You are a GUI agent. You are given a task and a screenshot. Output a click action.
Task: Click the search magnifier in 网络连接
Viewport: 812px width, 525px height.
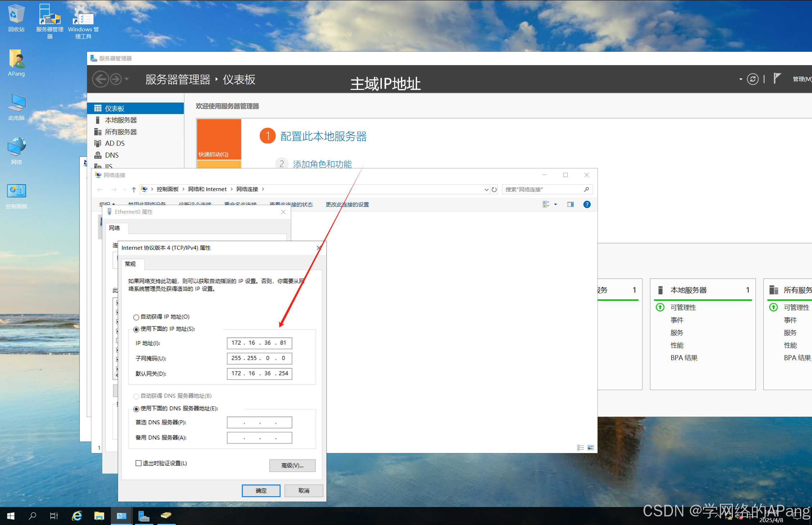[x=586, y=189]
